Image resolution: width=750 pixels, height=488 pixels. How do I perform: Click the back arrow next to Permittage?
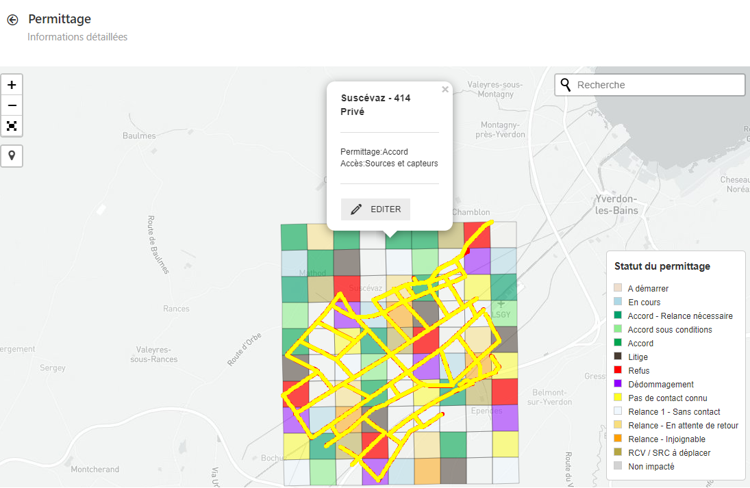[12, 19]
